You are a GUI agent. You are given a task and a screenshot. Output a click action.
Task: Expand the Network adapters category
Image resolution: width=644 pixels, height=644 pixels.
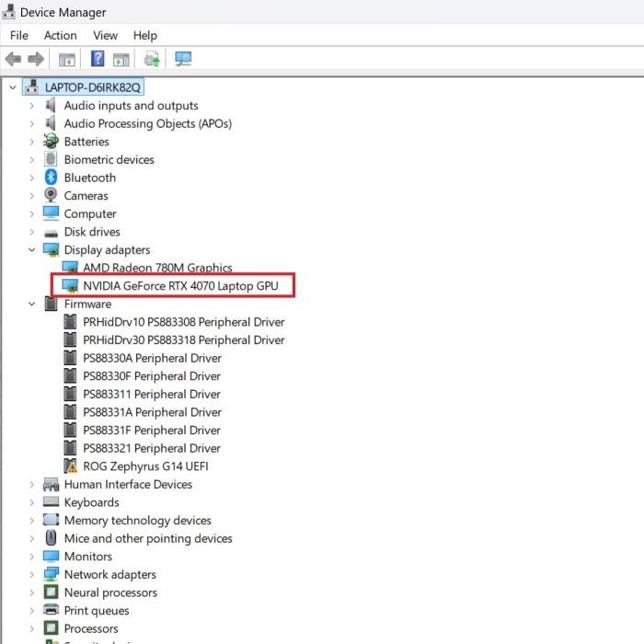point(32,575)
